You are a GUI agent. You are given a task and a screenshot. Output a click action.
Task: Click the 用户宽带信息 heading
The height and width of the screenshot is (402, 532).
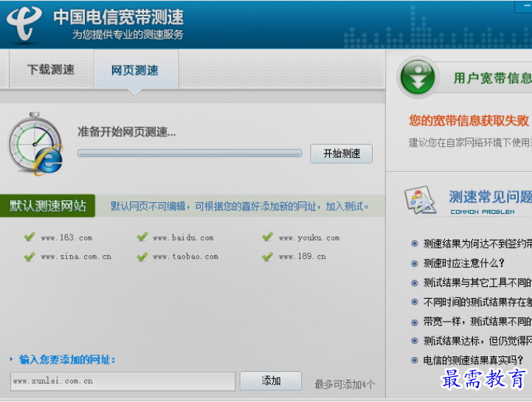(493, 78)
